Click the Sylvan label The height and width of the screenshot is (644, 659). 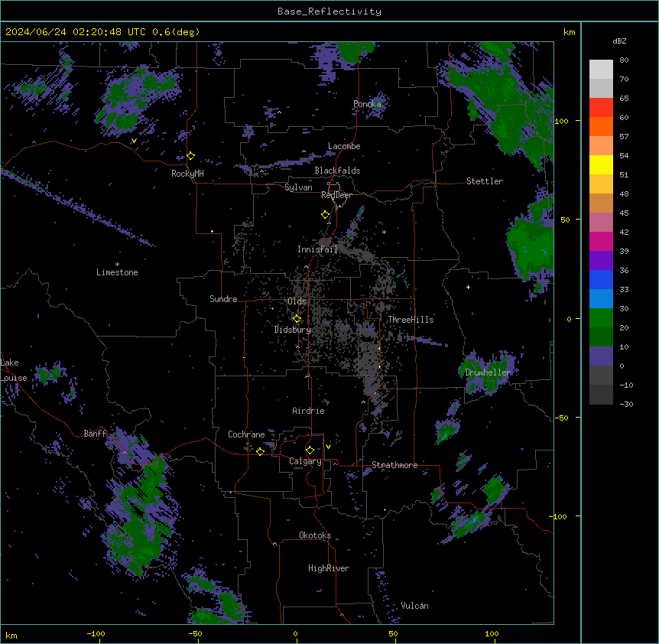[298, 187]
